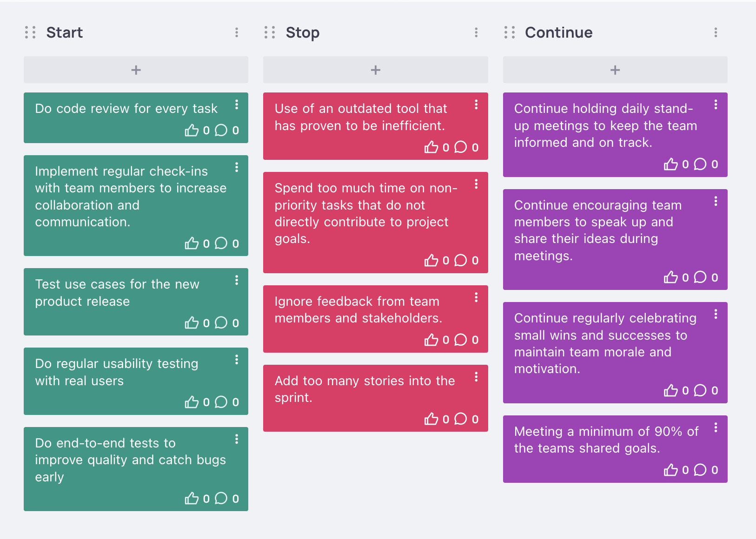This screenshot has width=756, height=539.
Task: Open the menu on 'Continue encouraging team members to speak up'
Action: [x=716, y=202]
